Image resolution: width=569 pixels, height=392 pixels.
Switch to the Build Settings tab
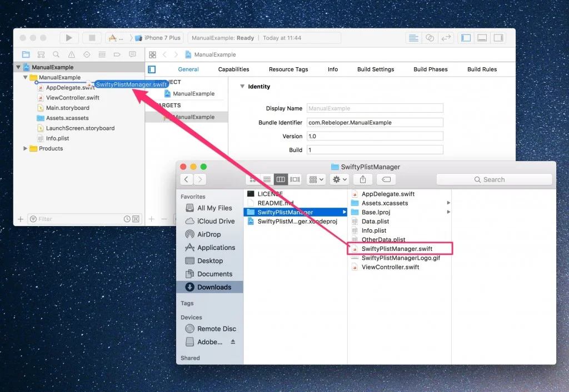click(x=376, y=69)
